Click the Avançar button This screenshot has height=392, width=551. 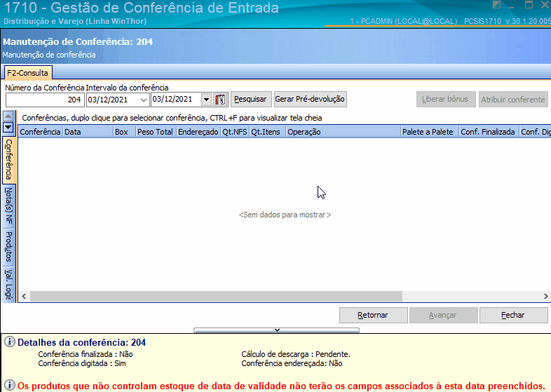pyautogui.click(x=443, y=315)
